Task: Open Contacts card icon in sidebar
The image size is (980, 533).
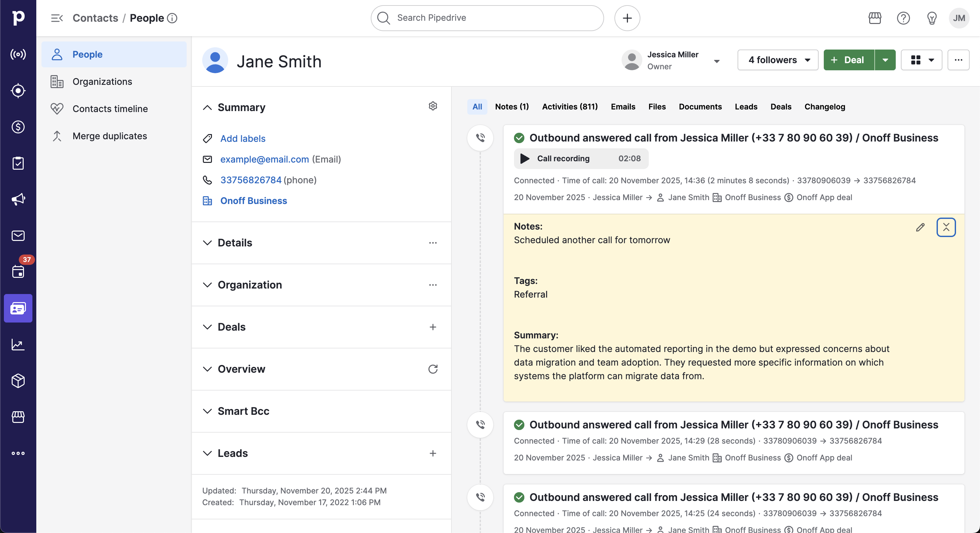Action: [x=18, y=308]
